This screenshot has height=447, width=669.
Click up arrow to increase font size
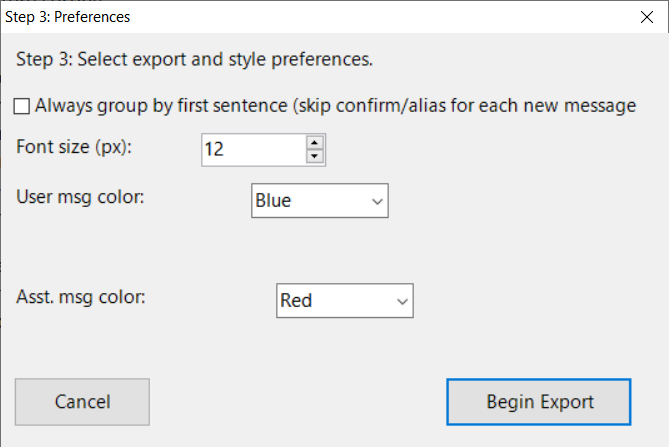(x=315, y=144)
